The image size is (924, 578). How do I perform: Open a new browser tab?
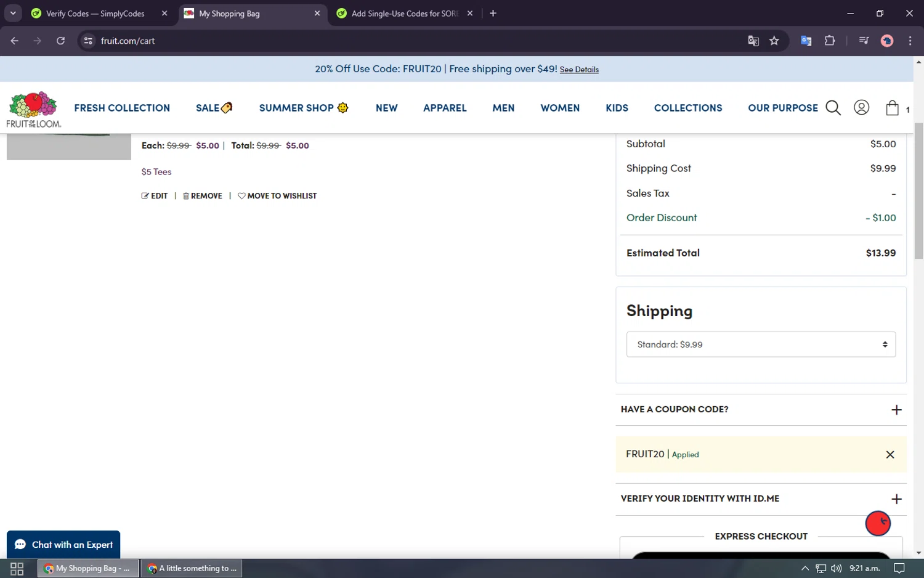point(493,14)
